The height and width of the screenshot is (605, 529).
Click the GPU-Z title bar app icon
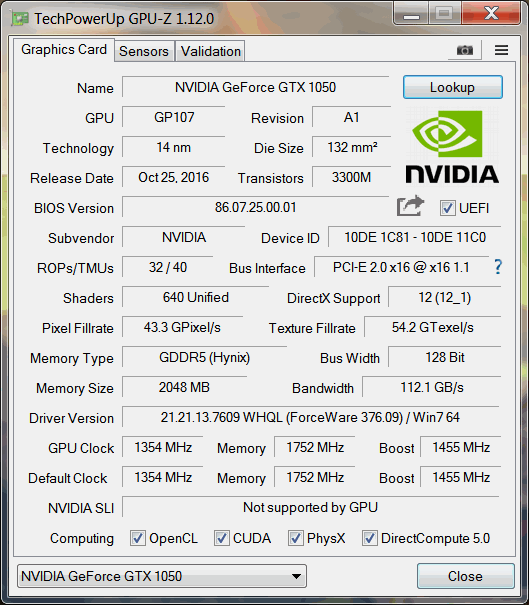(20, 18)
